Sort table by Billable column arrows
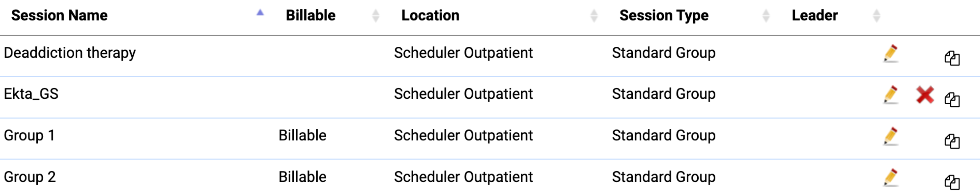Image resolution: width=980 pixels, height=196 pixels. click(376, 16)
